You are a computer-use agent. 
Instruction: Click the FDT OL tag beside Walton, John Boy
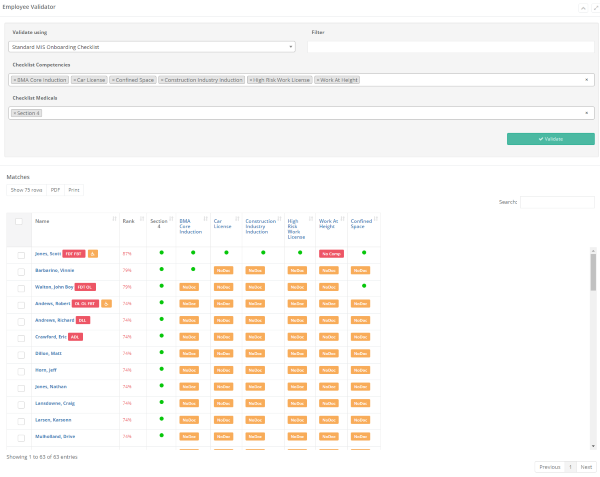point(85,287)
